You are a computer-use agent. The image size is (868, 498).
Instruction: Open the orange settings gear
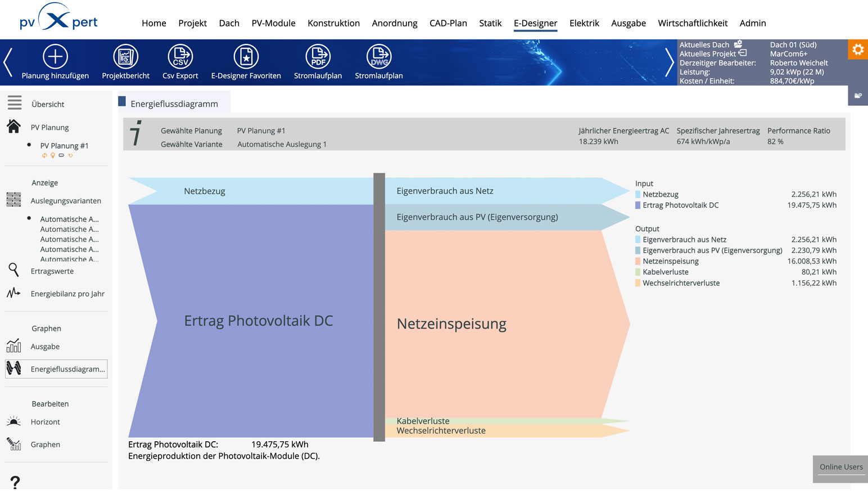pyautogui.click(x=857, y=50)
